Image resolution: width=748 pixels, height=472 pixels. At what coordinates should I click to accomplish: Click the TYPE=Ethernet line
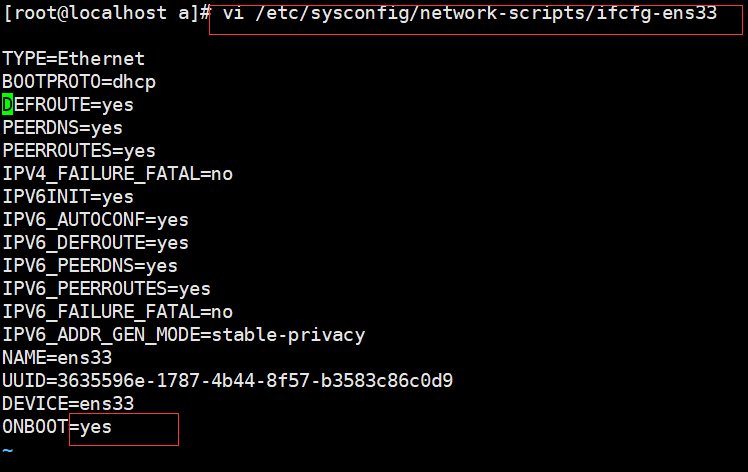tap(73, 59)
